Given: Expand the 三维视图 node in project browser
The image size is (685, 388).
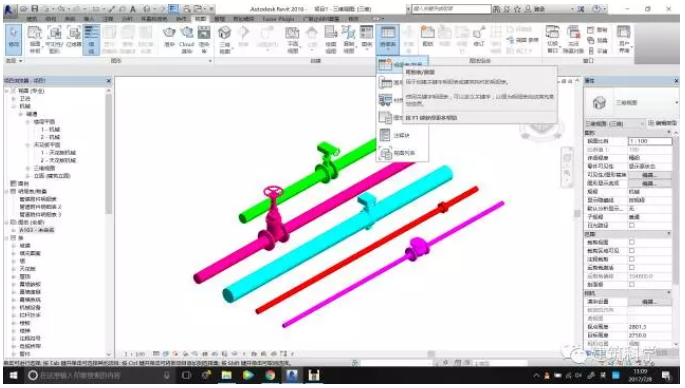Looking at the screenshot, I should point(28,168).
